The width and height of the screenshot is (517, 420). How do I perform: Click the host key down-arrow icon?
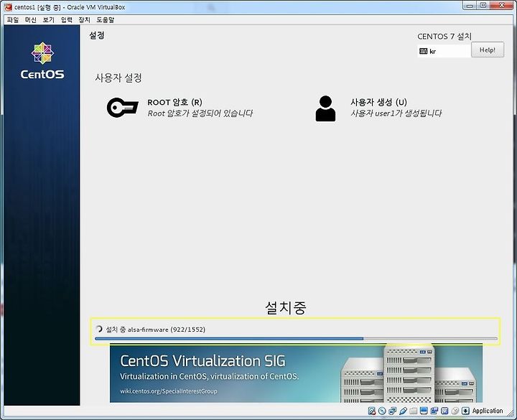coord(465,411)
